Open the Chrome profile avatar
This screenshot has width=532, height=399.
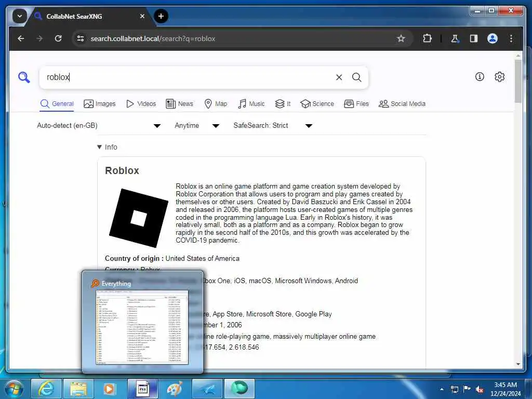[x=493, y=38]
